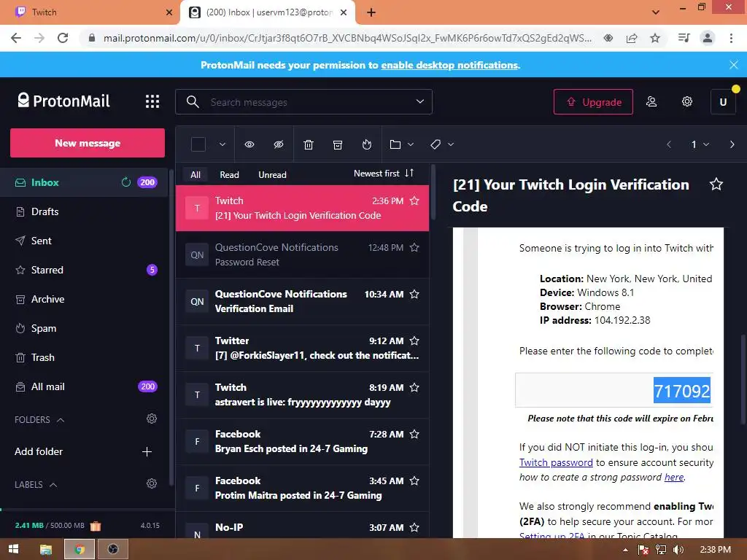The image size is (747, 560).
Task: Change the Newest first sort order
Action: point(384,174)
